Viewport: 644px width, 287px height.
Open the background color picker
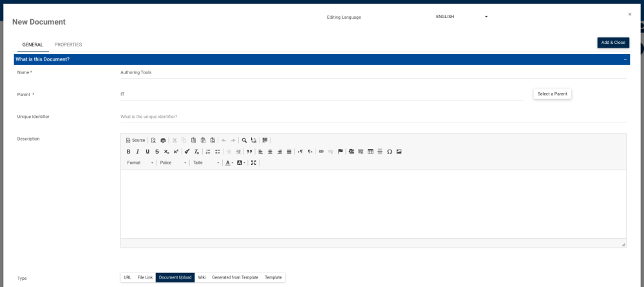pyautogui.click(x=241, y=163)
